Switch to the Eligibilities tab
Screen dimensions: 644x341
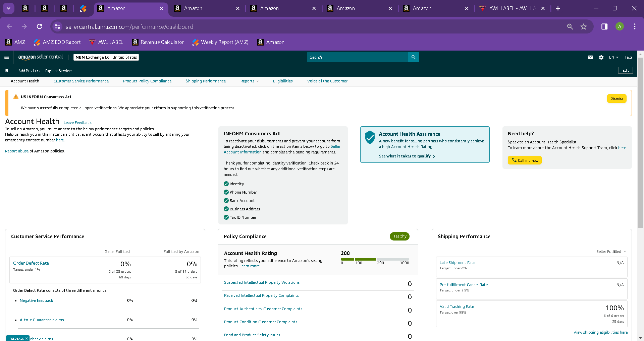[283, 81]
